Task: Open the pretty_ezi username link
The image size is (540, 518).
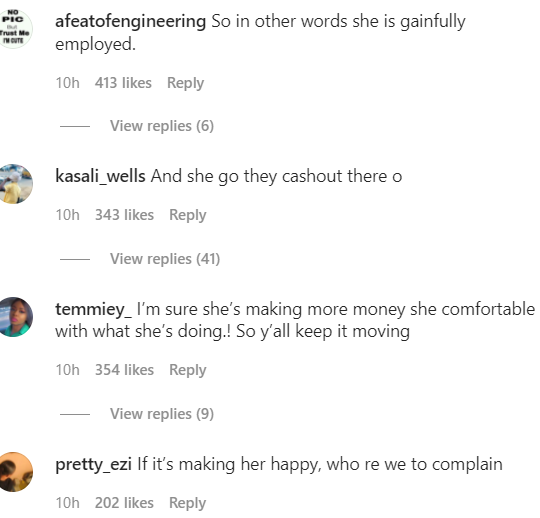Action: [93, 465]
